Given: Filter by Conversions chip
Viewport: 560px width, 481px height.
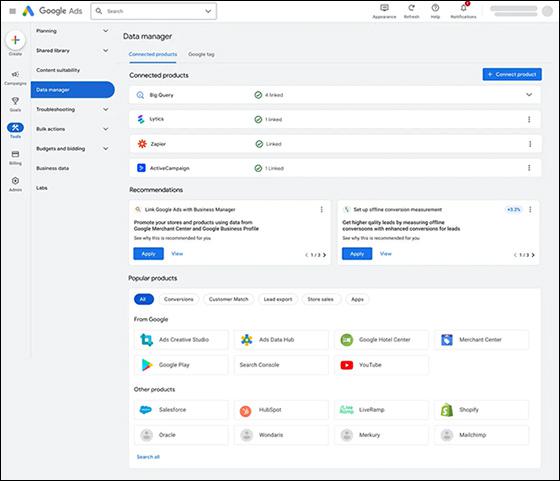Looking at the screenshot, I should pyautogui.click(x=179, y=299).
